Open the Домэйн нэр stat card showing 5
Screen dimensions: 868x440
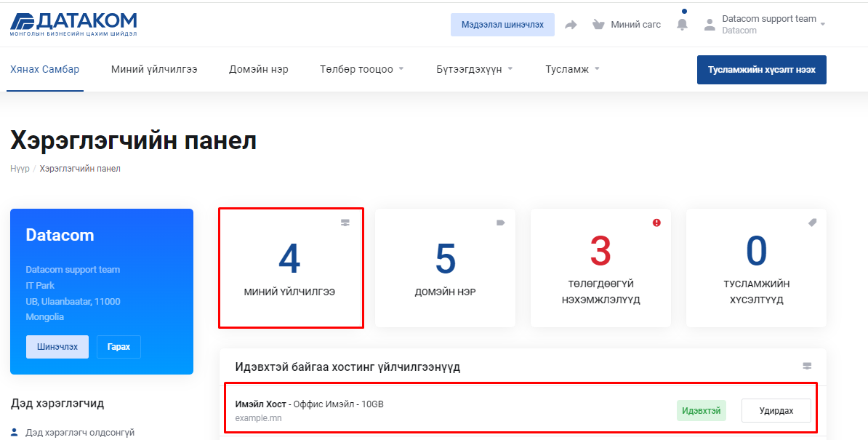(445, 268)
